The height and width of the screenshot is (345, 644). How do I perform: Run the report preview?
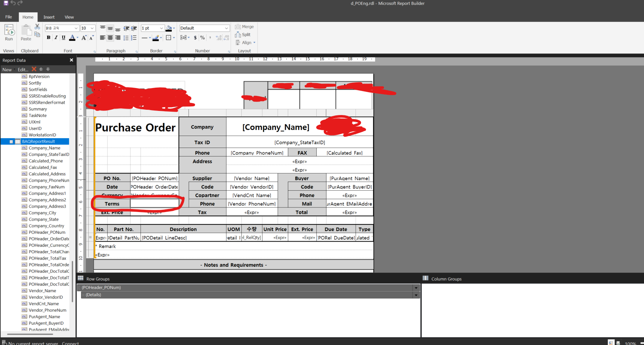tap(9, 32)
